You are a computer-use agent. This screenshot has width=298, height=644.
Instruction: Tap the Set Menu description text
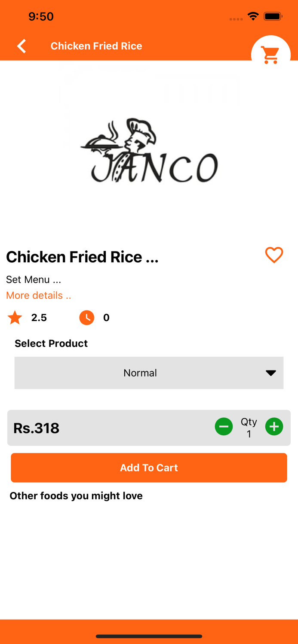tap(34, 279)
